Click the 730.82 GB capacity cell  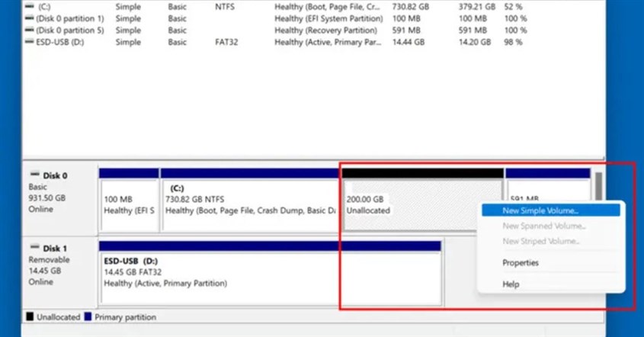(410, 7)
